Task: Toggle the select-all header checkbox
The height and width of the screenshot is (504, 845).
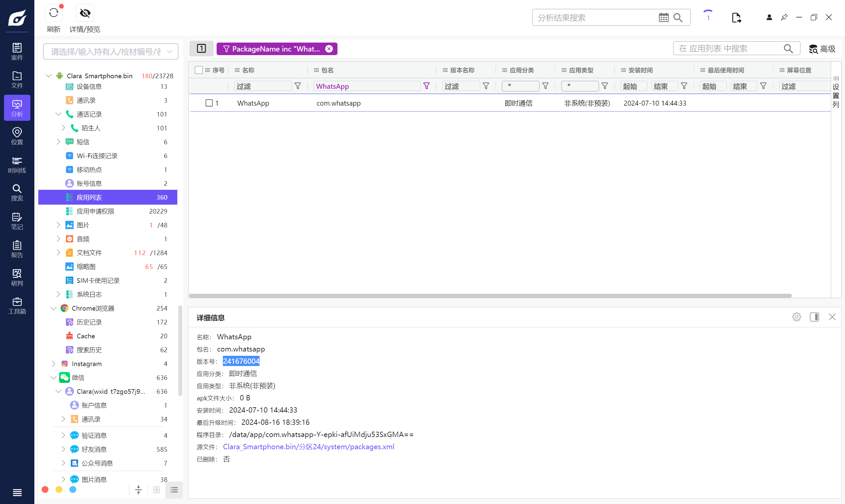Action: pyautogui.click(x=198, y=70)
